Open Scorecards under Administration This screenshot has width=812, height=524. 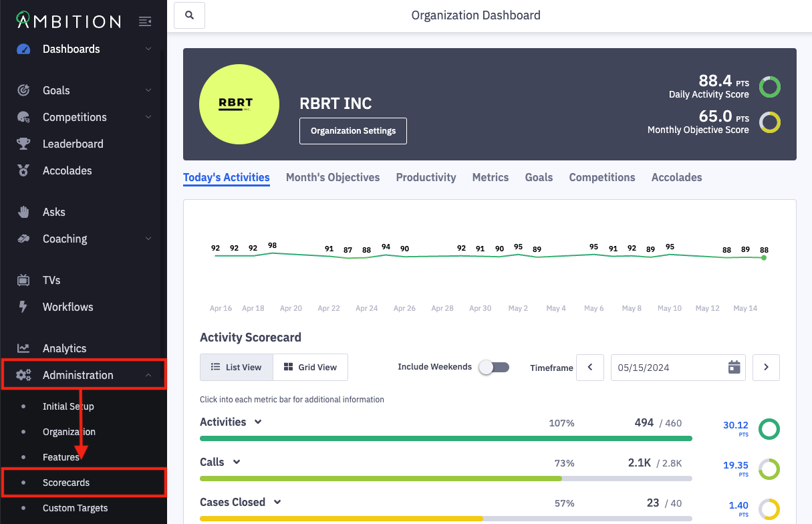pos(66,483)
